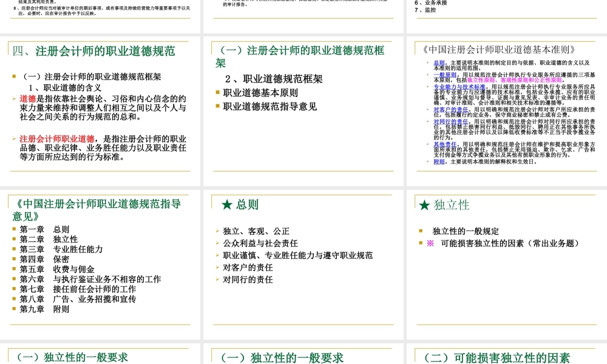Click the 独立性的一般规定 bullet item
Image resolution: width=607 pixels, height=364 pixels.
[x=465, y=231]
